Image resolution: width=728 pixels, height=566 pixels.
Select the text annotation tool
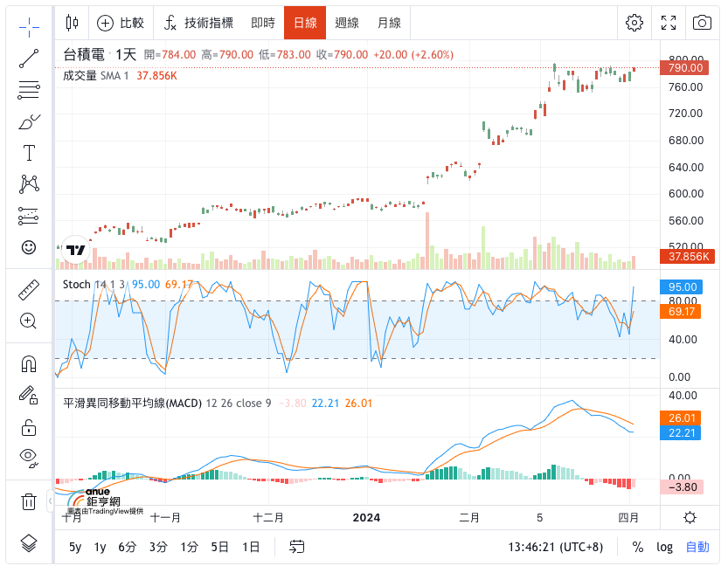[29, 153]
